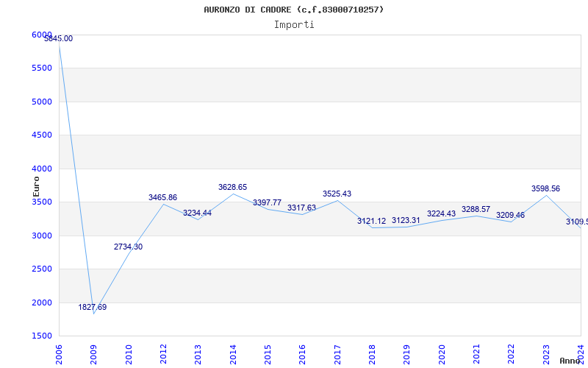Click the 3288.57 data label
Image resolution: width=588 pixels, height=368 pixels.
point(476,209)
